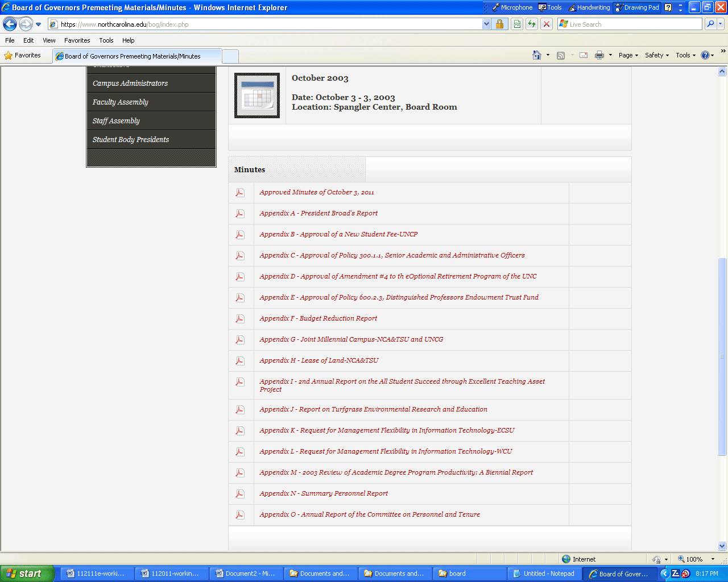Open the Page dropdown menu
Viewport: 728px width, 582px height.
(628, 55)
